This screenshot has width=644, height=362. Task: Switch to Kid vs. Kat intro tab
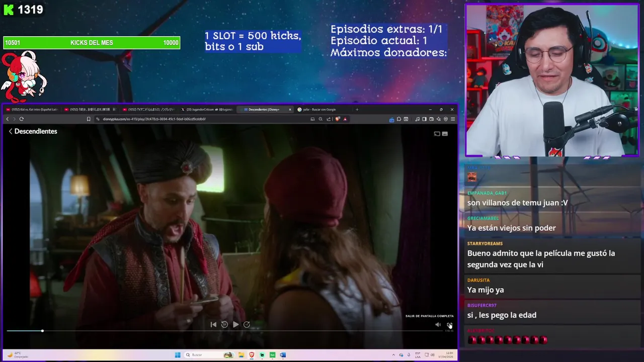tap(32, 109)
